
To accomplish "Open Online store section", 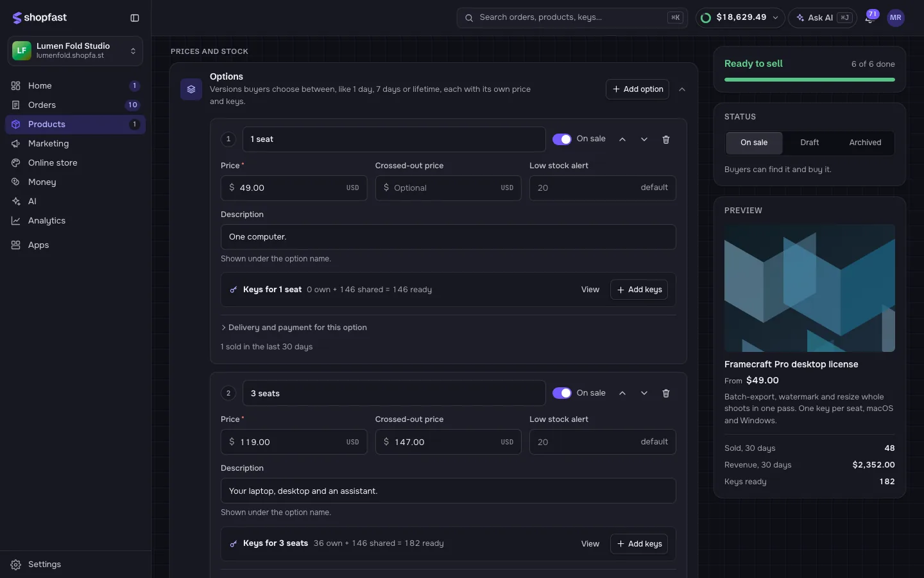I will click(75, 162).
